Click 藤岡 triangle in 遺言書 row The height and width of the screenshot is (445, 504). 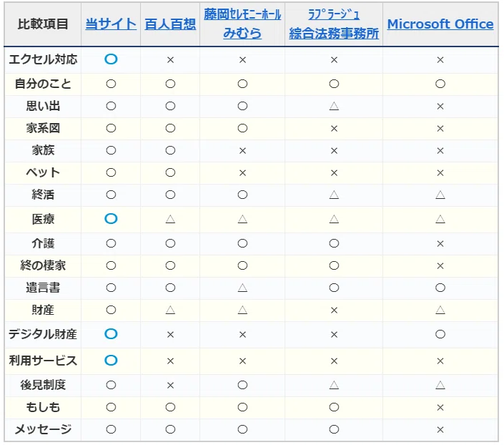click(242, 288)
